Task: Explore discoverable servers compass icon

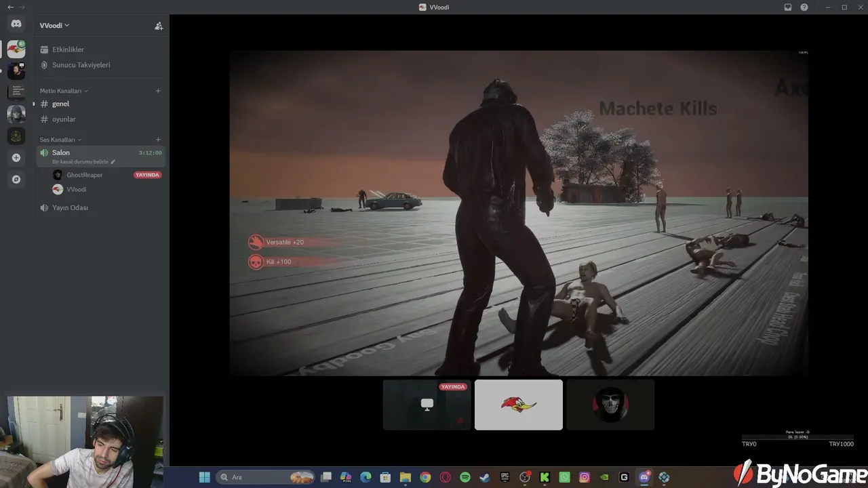Action: click(16, 180)
